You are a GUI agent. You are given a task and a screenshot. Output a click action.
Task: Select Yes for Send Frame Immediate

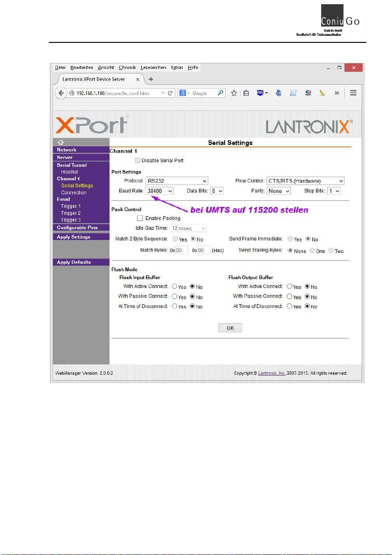(290, 239)
